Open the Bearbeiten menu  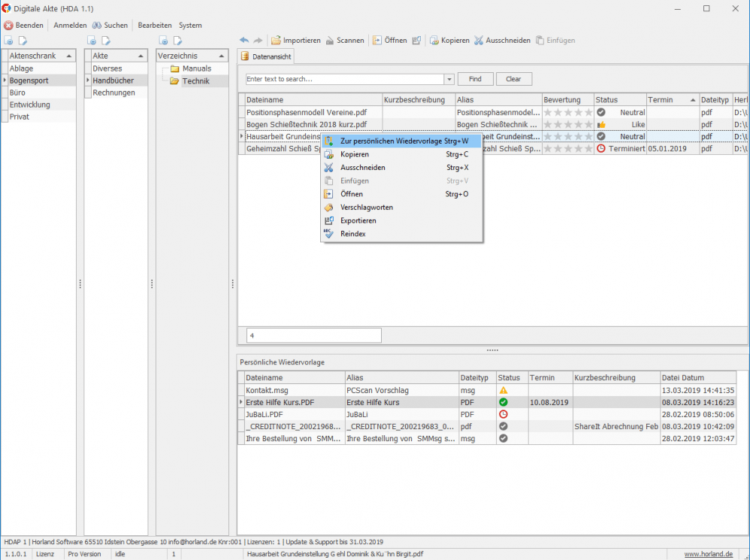pyautogui.click(x=155, y=26)
